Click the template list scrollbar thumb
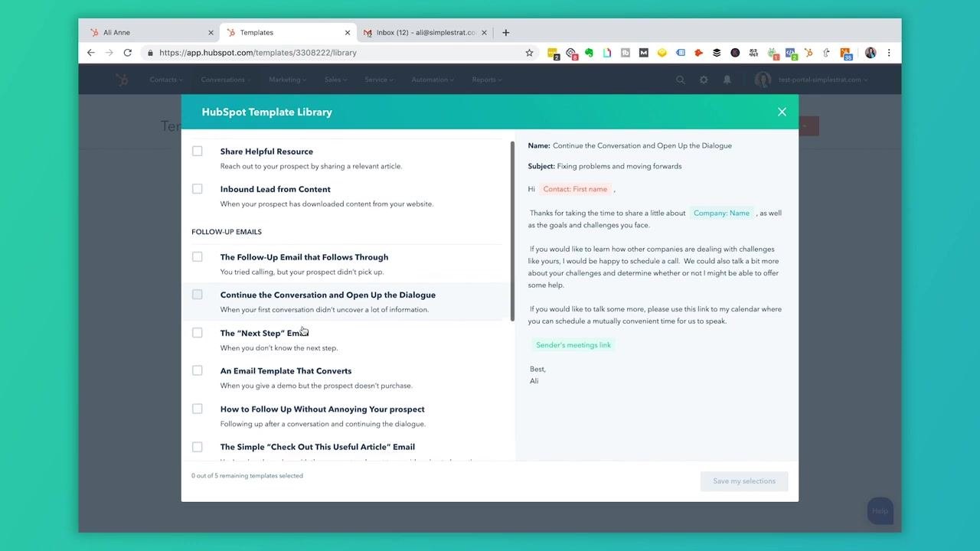 512,231
